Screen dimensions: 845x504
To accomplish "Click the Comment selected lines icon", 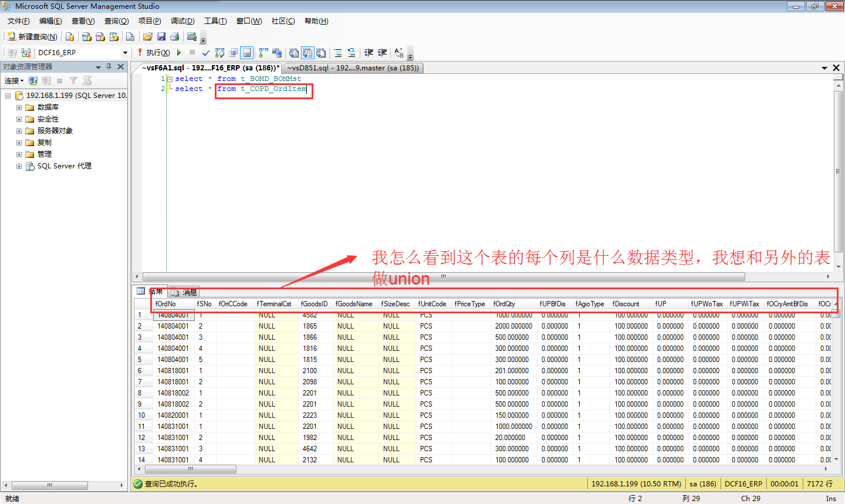I will [x=338, y=53].
